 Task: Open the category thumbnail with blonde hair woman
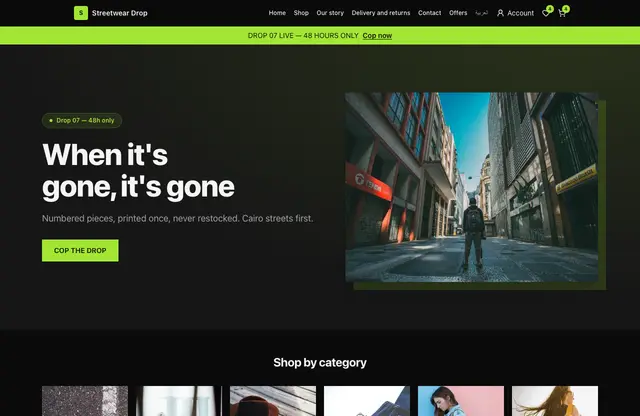[x=555, y=401]
